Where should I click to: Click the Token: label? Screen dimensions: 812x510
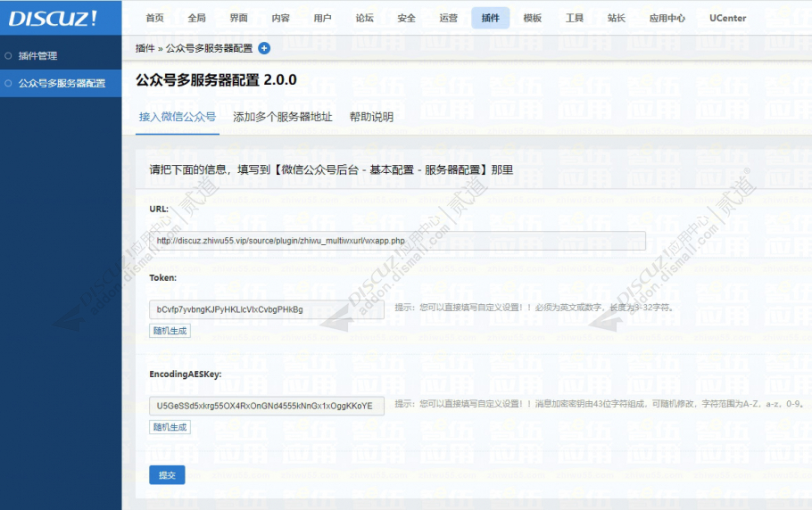pyautogui.click(x=163, y=278)
